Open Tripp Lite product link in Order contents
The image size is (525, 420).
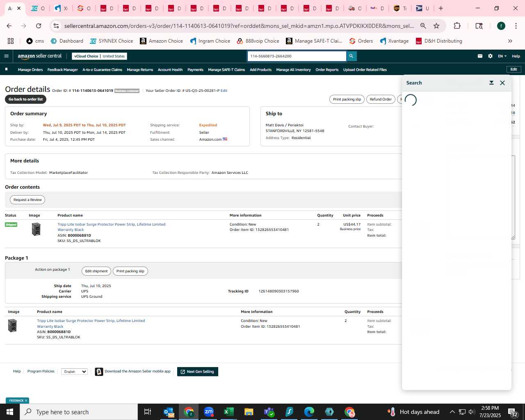pos(111,227)
